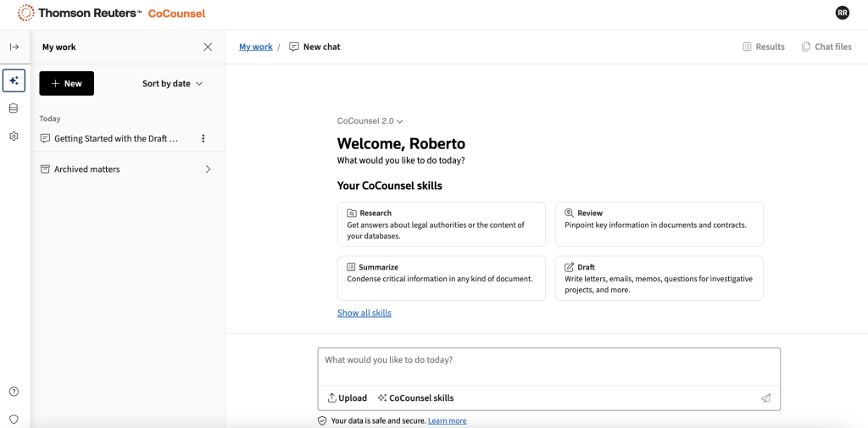Click the shield icon at sidebar bottom
The width and height of the screenshot is (868, 428).
coord(14,419)
